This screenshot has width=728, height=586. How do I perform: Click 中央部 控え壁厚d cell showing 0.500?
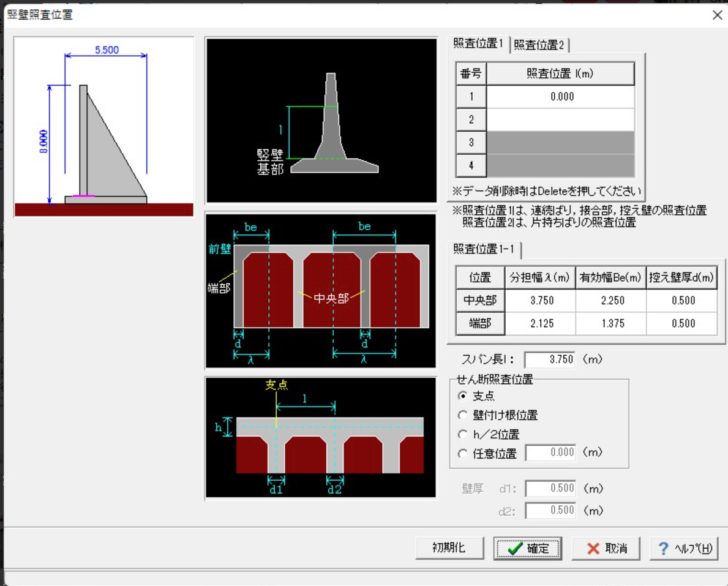[682, 301]
